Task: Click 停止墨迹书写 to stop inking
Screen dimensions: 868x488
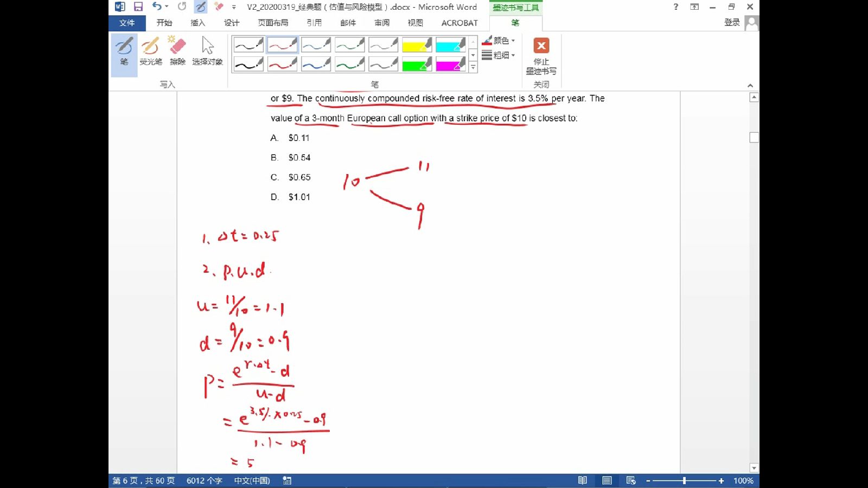Action: (541, 56)
